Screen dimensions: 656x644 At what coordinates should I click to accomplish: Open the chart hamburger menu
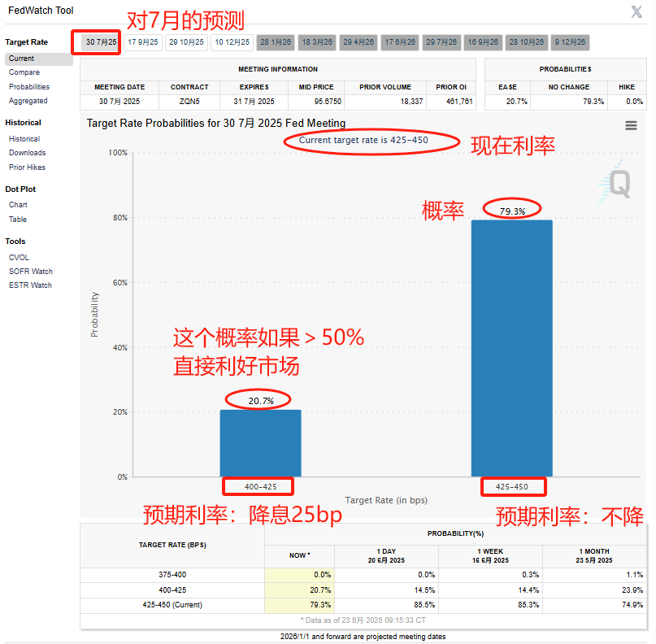coord(631,125)
